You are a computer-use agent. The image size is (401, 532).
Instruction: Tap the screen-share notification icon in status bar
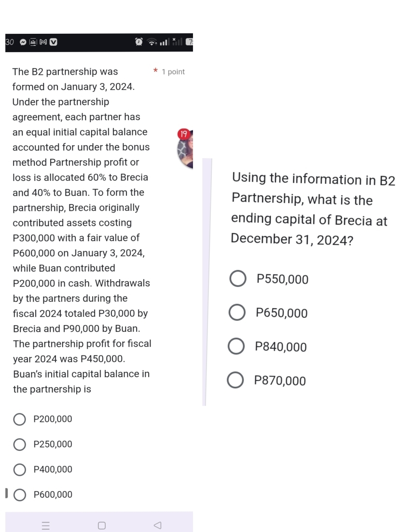(x=33, y=42)
